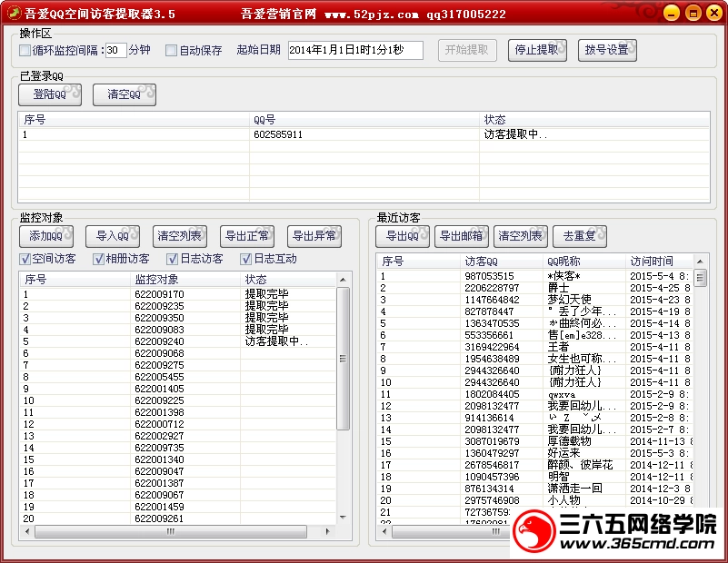The image size is (728, 563).
Task: Clear logged accounts with 清空QQ
Action: pos(124,94)
